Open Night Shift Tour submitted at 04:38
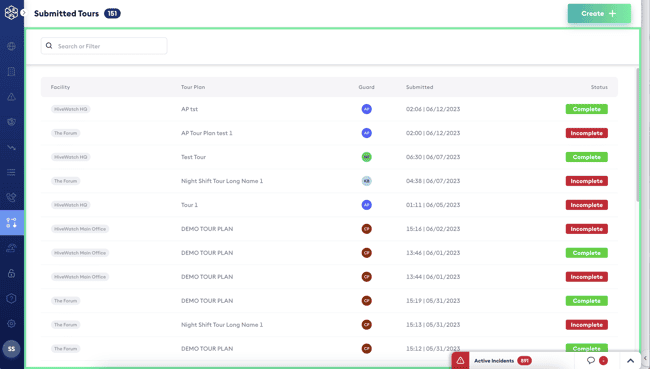This screenshot has height=369, width=650. click(x=222, y=181)
